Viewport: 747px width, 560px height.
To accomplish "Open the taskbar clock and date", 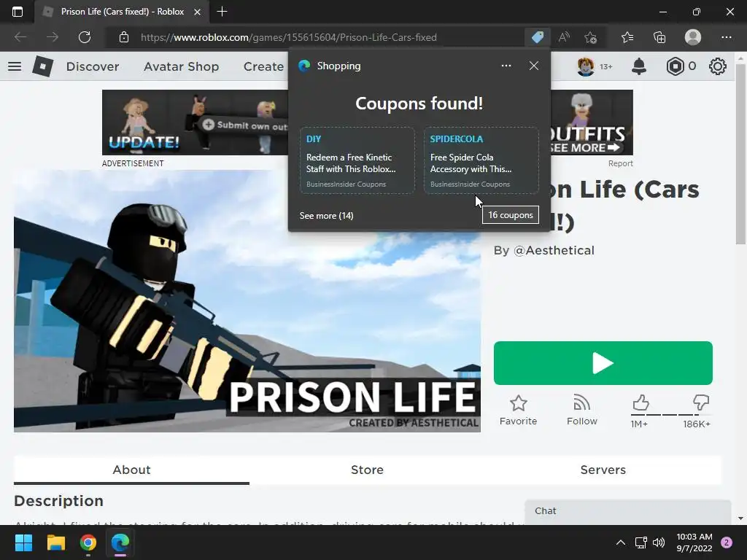I will [694, 542].
